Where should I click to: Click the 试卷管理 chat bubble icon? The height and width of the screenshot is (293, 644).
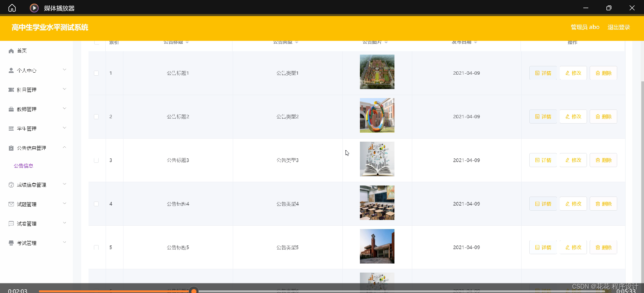click(x=11, y=224)
